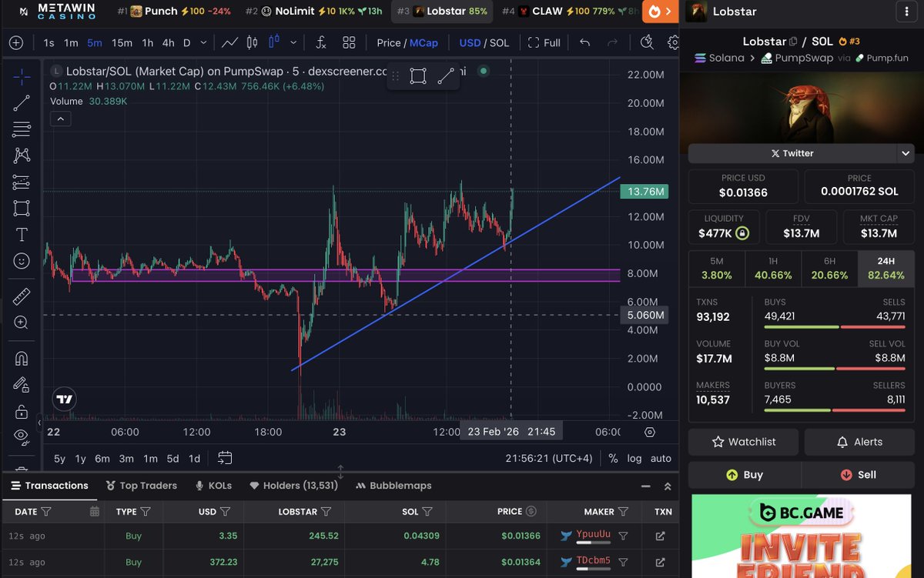Select the crosshair cursor tool
Viewport: 924px width, 578px height.
[x=22, y=75]
